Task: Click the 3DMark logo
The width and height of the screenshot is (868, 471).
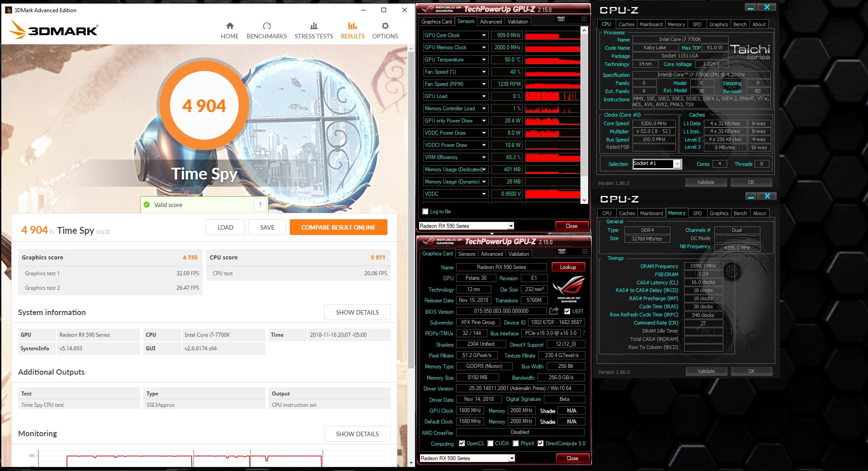Action: click(53, 30)
